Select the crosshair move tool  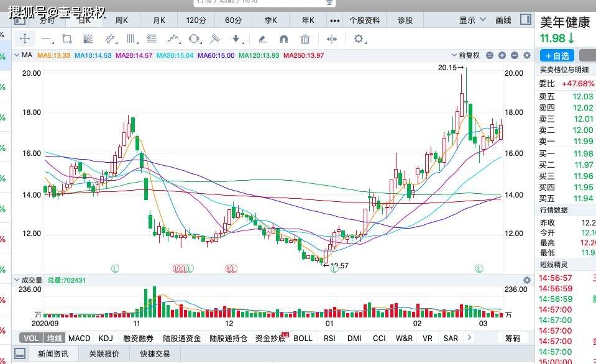point(25,39)
